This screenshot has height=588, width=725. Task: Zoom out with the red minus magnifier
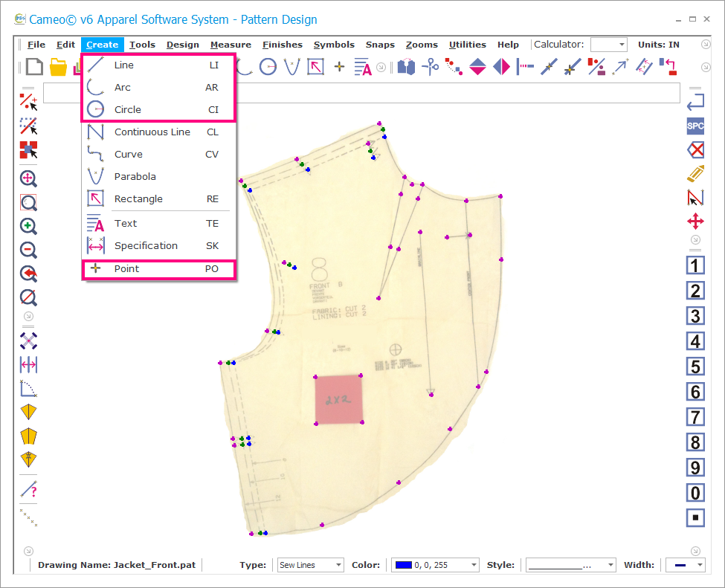[29, 250]
